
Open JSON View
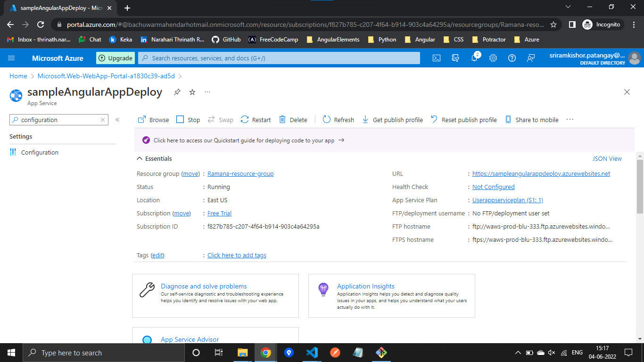click(x=607, y=159)
